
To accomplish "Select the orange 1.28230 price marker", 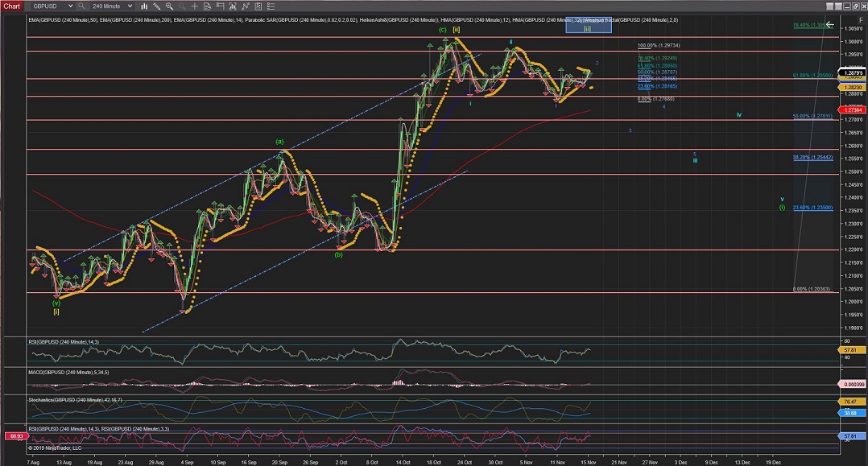I will click(853, 86).
